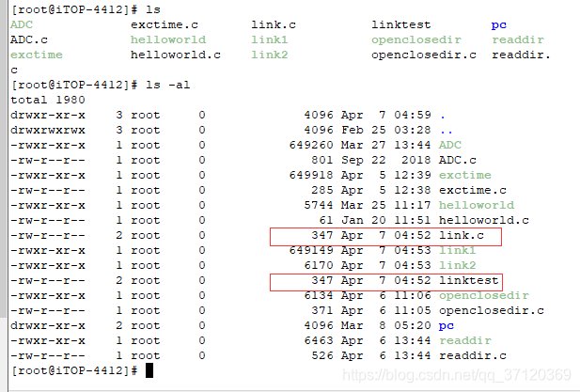Click ADC.c in the first ls listing
Viewport: 580px width, 392px height.
29,39
